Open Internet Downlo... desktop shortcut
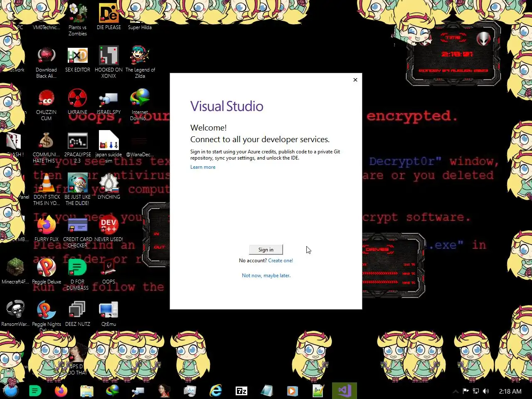The image size is (532, 399). coord(140,105)
